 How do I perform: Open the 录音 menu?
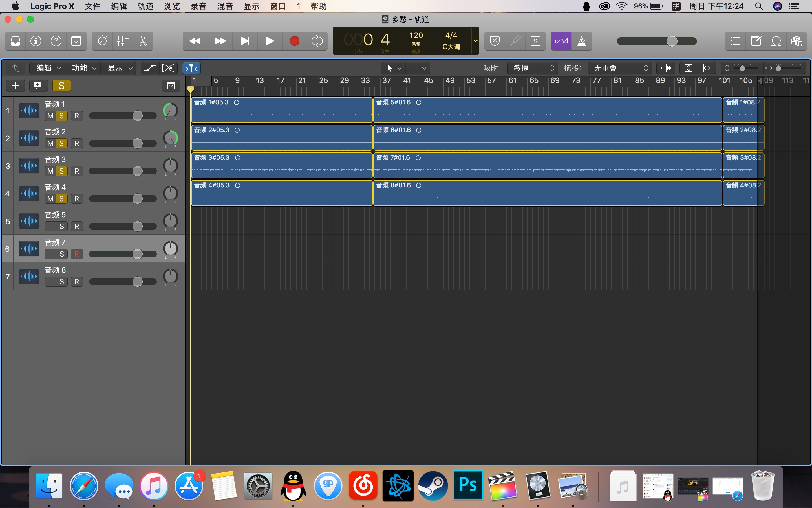click(x=199, y=6)
